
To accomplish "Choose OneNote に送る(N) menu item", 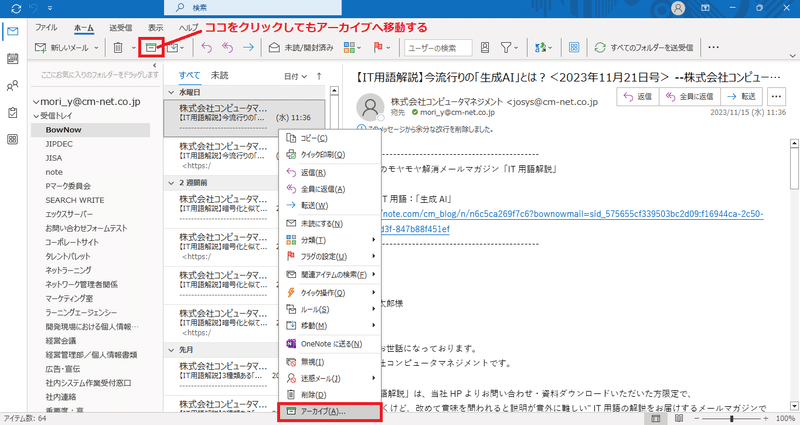I will [330, 344].
